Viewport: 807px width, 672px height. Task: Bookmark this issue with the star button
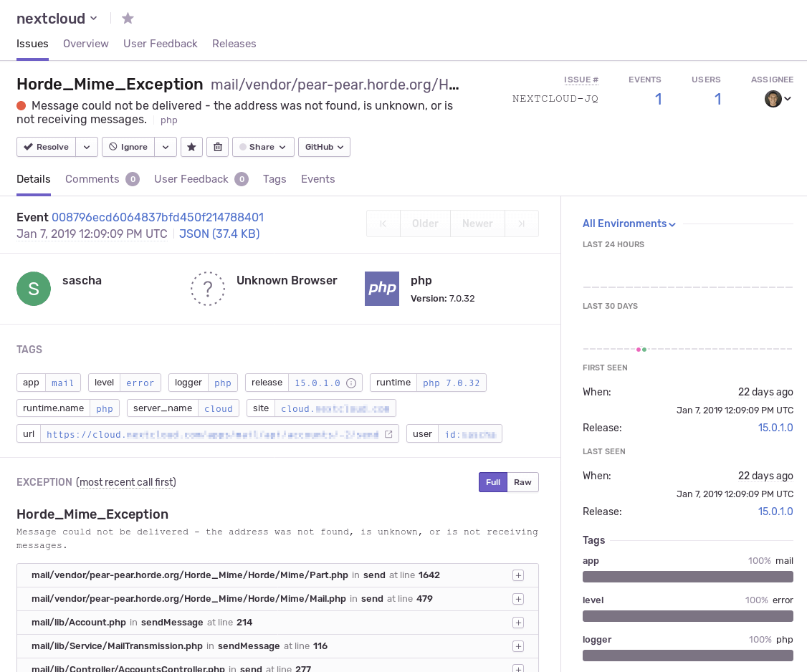click(x=191, y=147)
